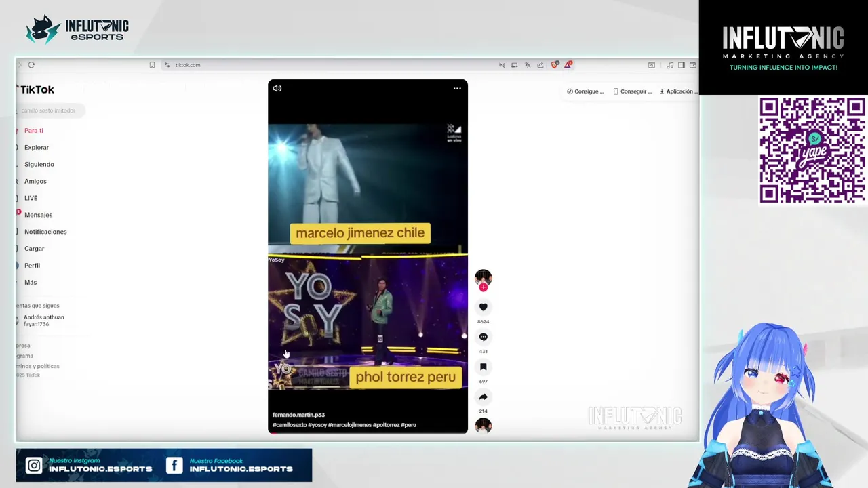Click the #poltorrez hashtag
Viewport: 868px width, 488px height.
coord(386,425)
